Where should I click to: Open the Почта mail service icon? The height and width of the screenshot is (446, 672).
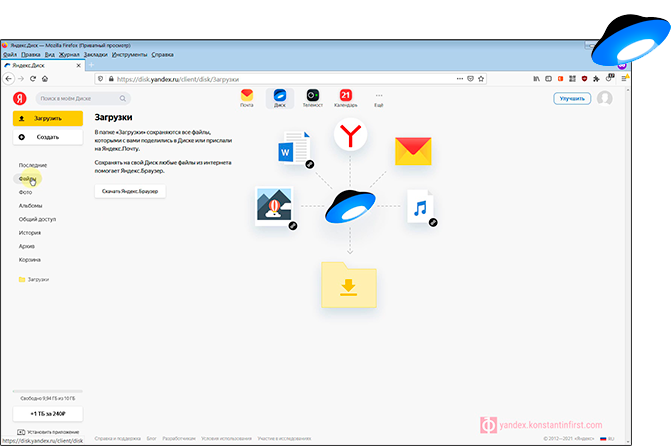click(x=247, y=98)
